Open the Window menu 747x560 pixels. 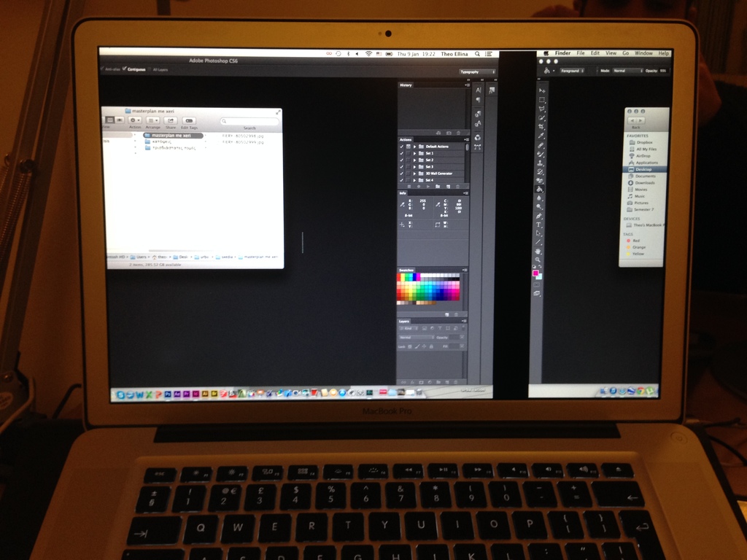[x=643, y=53]
